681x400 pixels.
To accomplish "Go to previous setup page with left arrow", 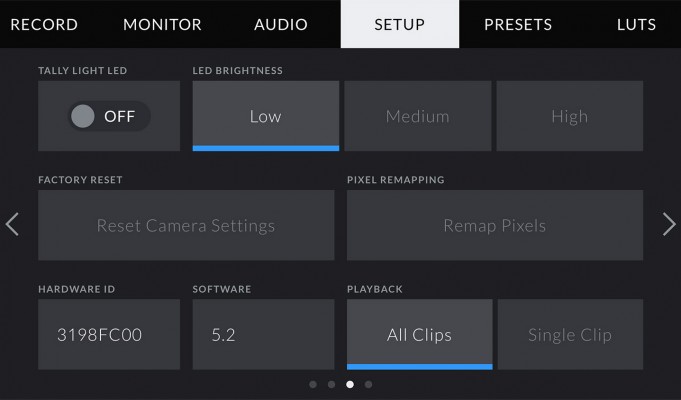I will click(12, 225).
